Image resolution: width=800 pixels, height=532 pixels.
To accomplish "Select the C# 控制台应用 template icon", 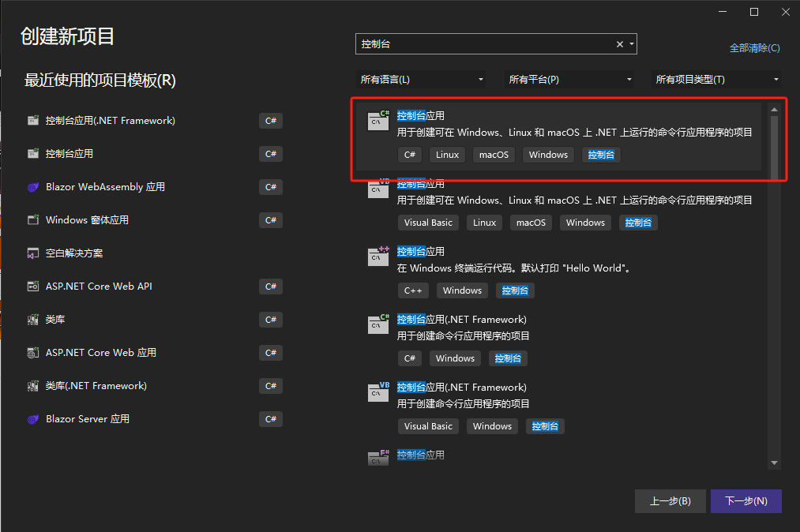I will 377,120.
